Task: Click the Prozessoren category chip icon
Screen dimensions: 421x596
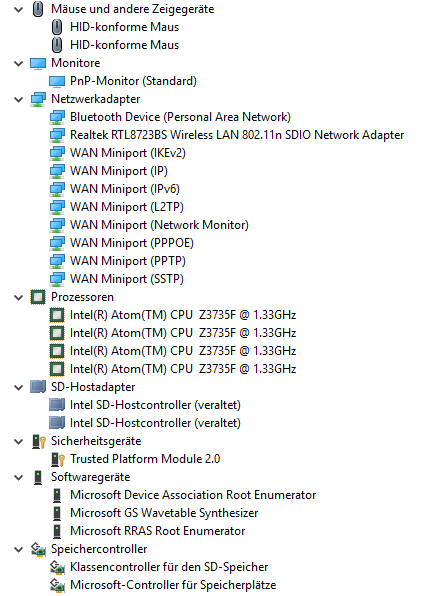Action: 38,297
